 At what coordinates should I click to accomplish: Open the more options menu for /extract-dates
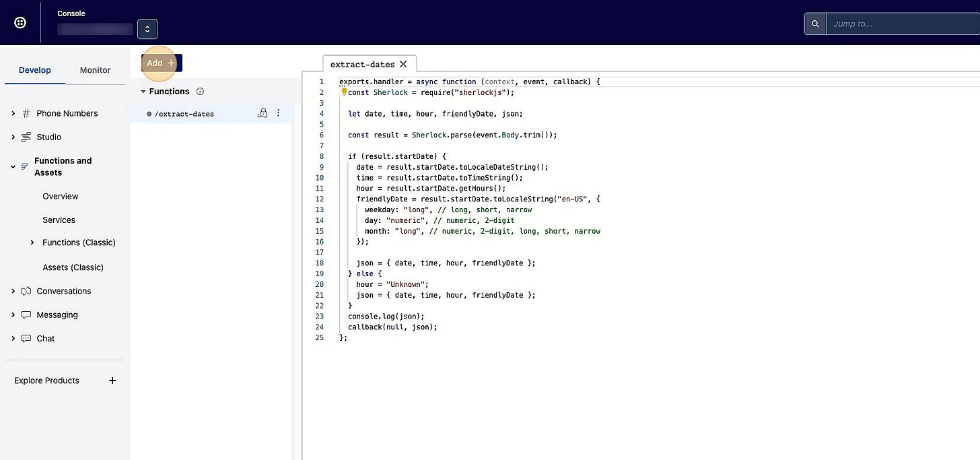tap(279, 113)
